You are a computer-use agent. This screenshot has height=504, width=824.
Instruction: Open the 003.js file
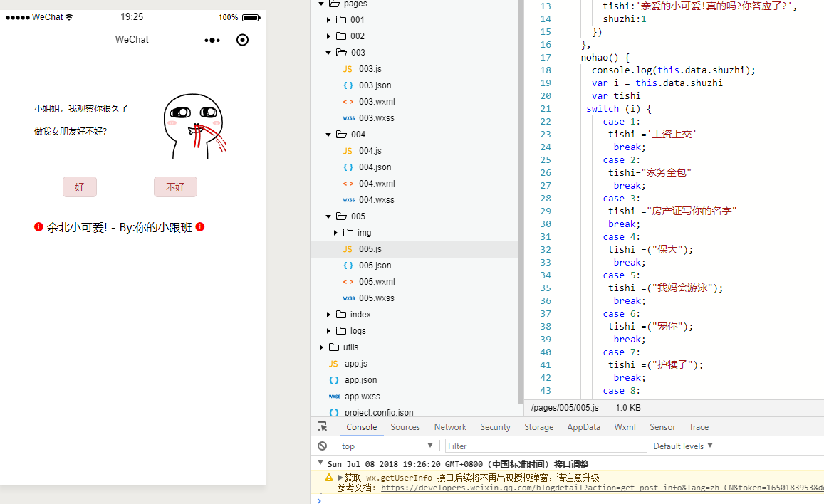[370, 69]
